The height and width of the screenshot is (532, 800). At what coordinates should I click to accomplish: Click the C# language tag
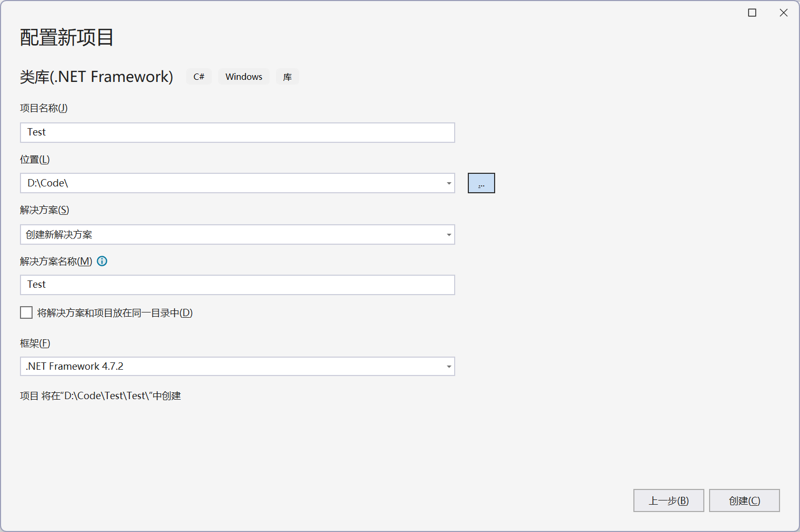pyautogui.click(x=199, y=77)
